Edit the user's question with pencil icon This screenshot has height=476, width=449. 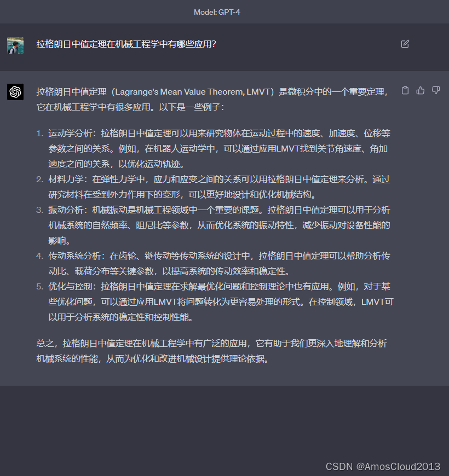pos(405,44)
